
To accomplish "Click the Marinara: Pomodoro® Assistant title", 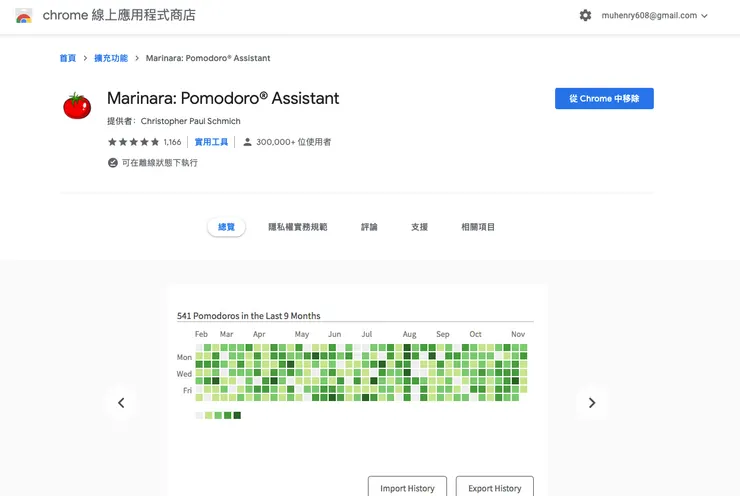I will [x=223, y=98].
